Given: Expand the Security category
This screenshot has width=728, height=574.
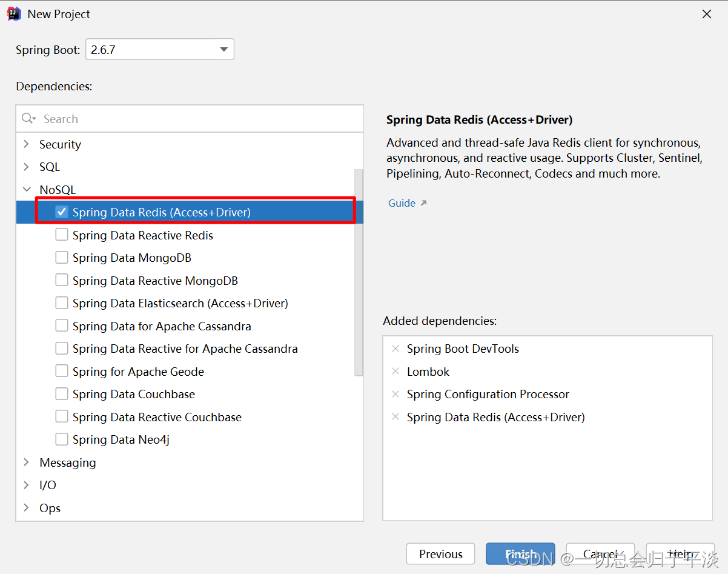Looking at the screenshot, I should coord(25,144).
